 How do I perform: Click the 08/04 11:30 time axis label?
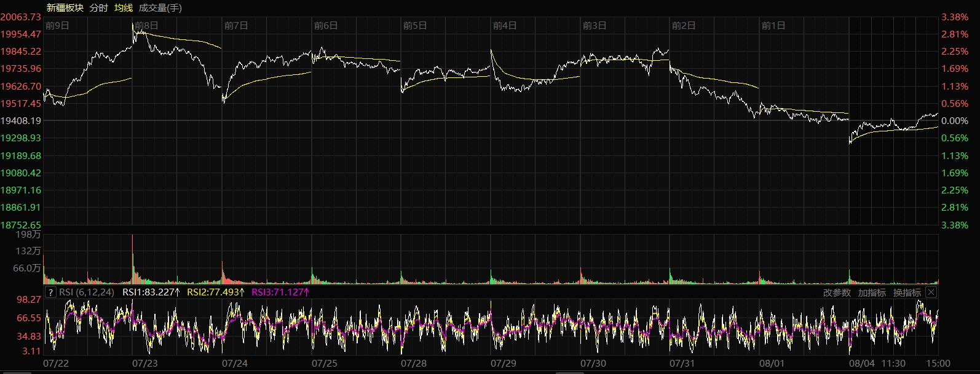point(877,364)
